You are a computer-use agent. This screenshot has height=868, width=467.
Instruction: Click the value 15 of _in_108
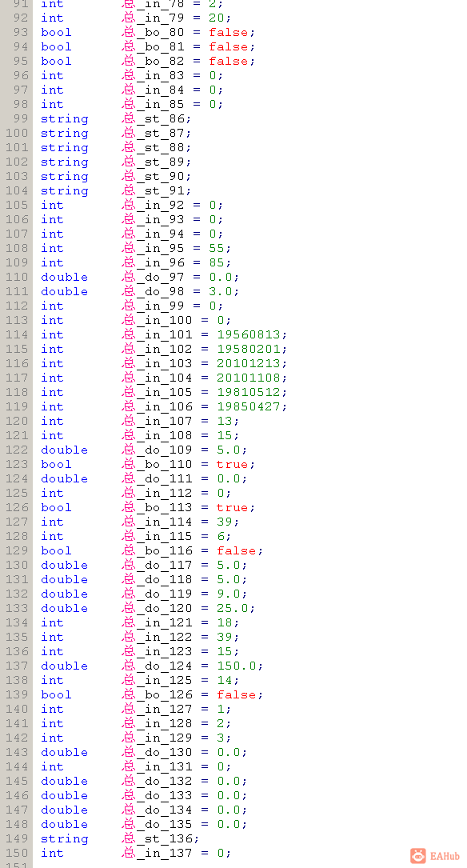click(225, 435)
